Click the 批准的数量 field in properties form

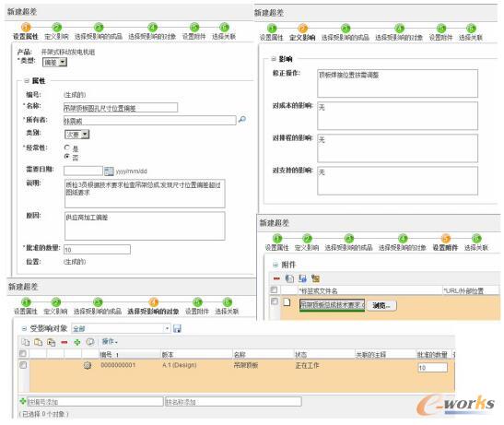point(97,249)
